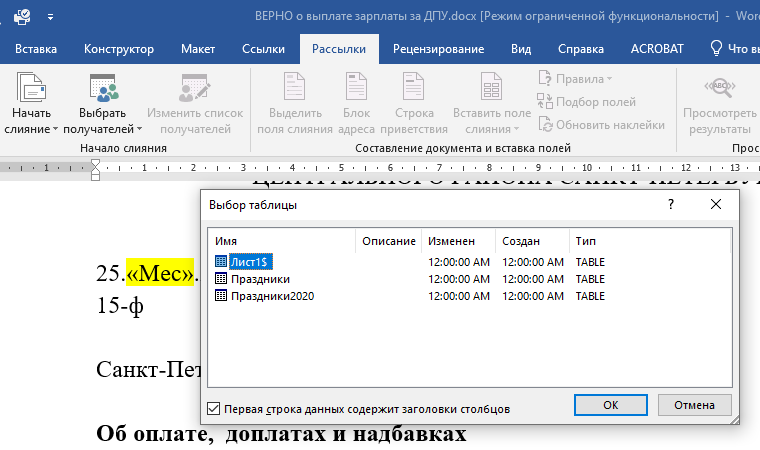Click Preview Results icon
The image size is (760, 450).
click(x=720, y=87)
